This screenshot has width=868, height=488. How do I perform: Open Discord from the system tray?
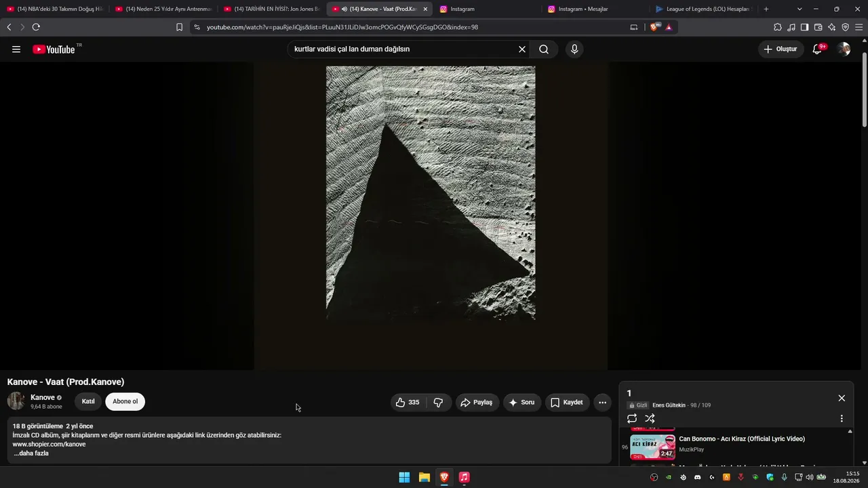[x=697, y=477]
